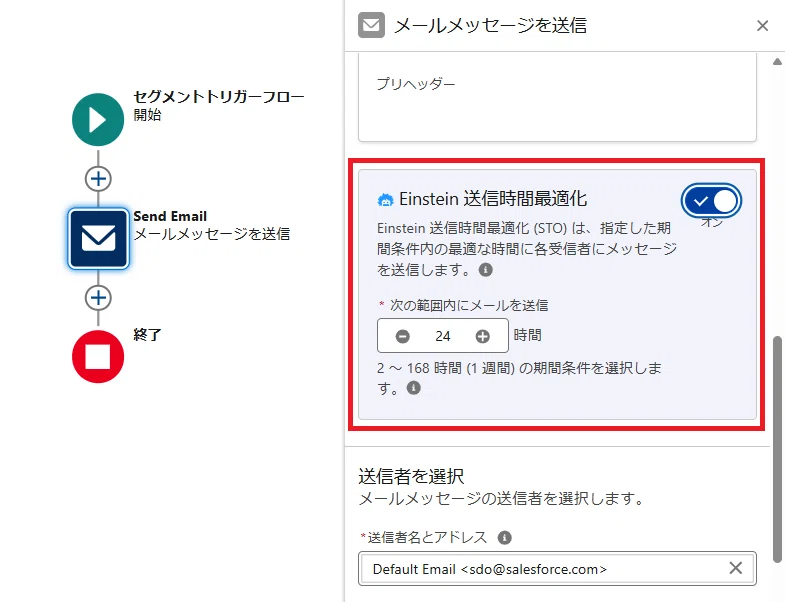Open info tooltip beside STO description
Image resolution: width=785 pixels, height=602 pixels.
click(485, 270)
